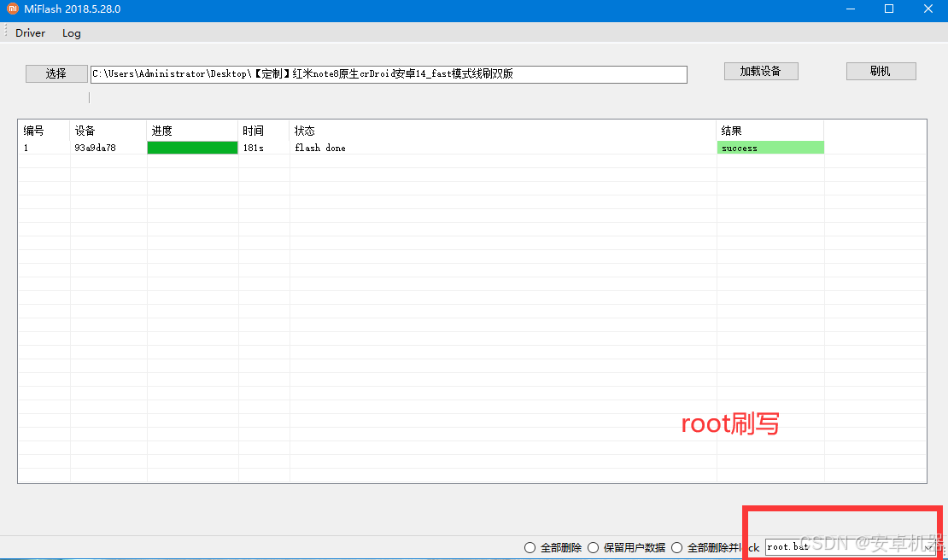Click the 选择 browse button
The width and height of the screenshot is (948, 560).
click(x=56, y=73)
